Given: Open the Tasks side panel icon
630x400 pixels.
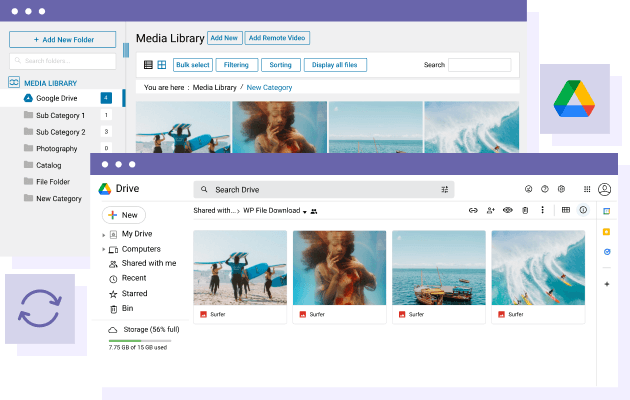Looking at the screenshot, I should point(607,252).
